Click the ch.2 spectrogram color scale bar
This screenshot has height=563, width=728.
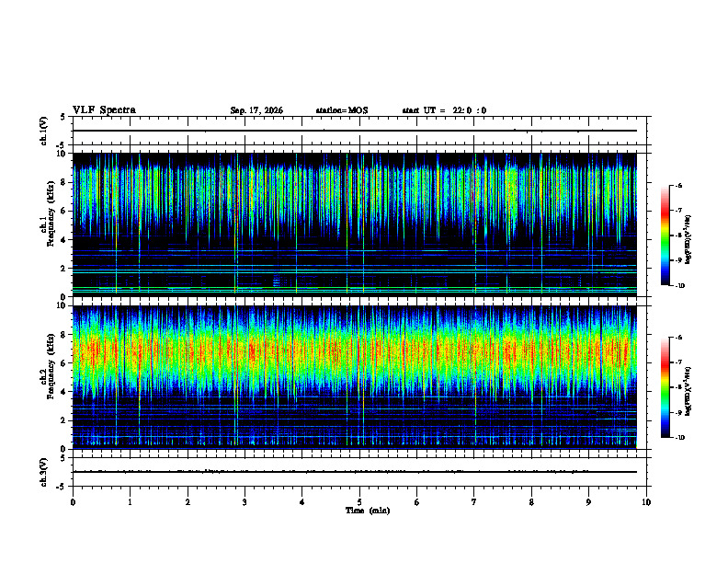pyautogui.click(x=665, y=387)
